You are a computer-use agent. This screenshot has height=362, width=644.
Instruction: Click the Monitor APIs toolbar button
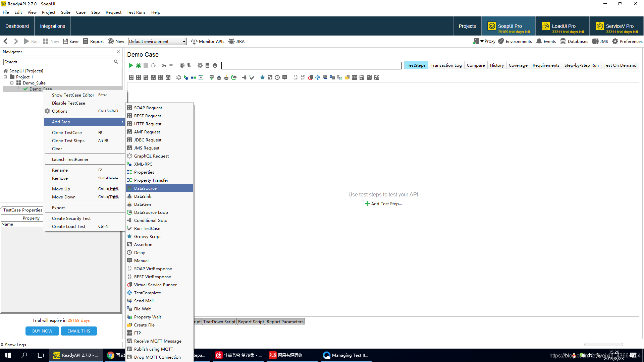pyautogui.click(x=208, y=42)
